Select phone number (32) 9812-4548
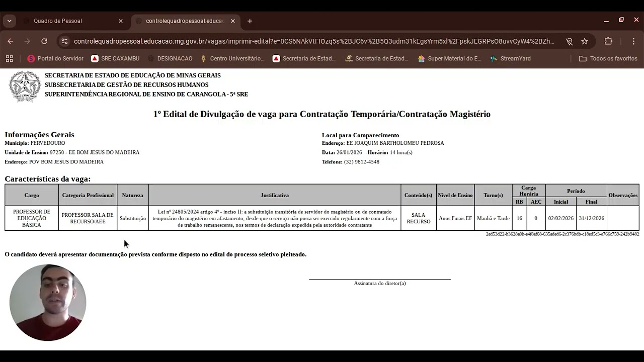The image size is (644, 362). click(362, 162)
